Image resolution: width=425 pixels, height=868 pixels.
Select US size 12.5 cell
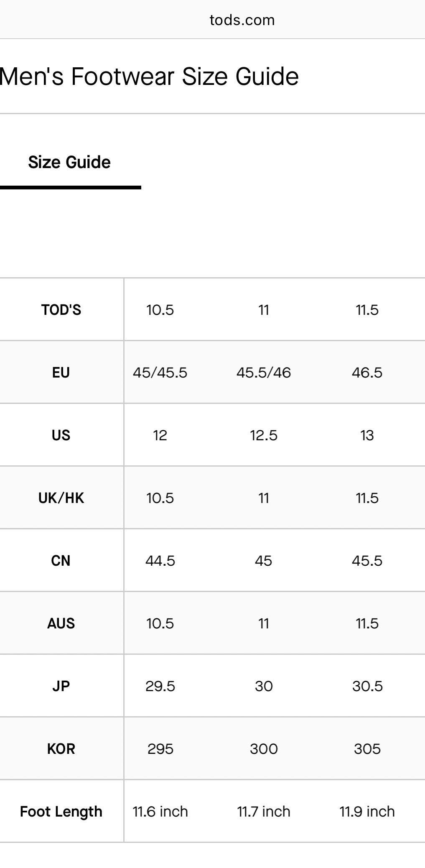pyautogui.click(x=264, y=435)
